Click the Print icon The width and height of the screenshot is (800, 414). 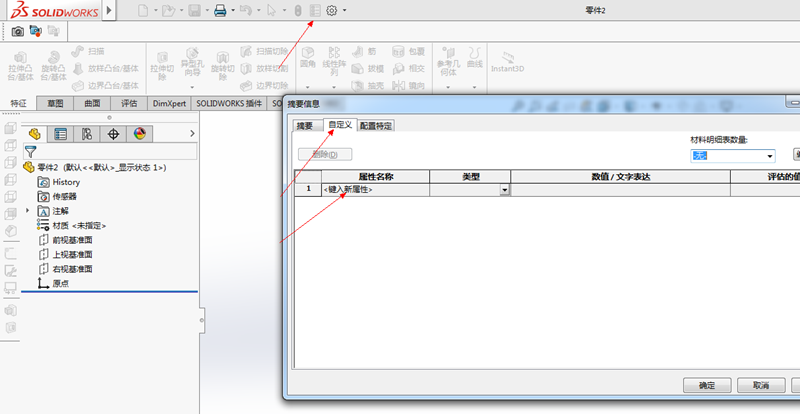tap(220, 10)
